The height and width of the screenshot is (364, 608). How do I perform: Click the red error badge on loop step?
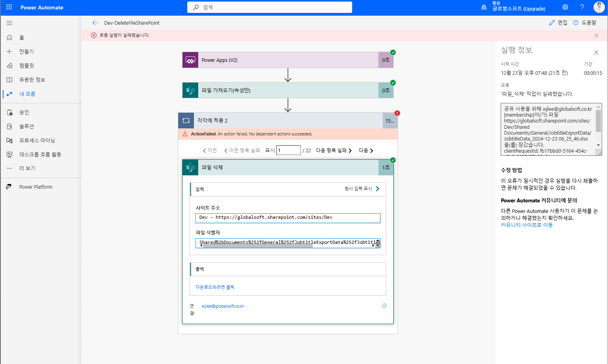397,113
